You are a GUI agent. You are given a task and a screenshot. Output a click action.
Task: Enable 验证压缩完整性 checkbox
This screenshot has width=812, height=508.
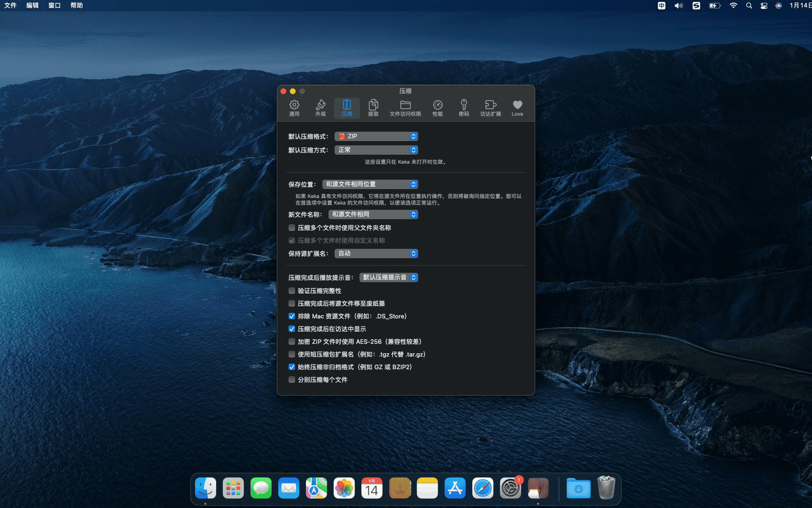tap(292, 291)
